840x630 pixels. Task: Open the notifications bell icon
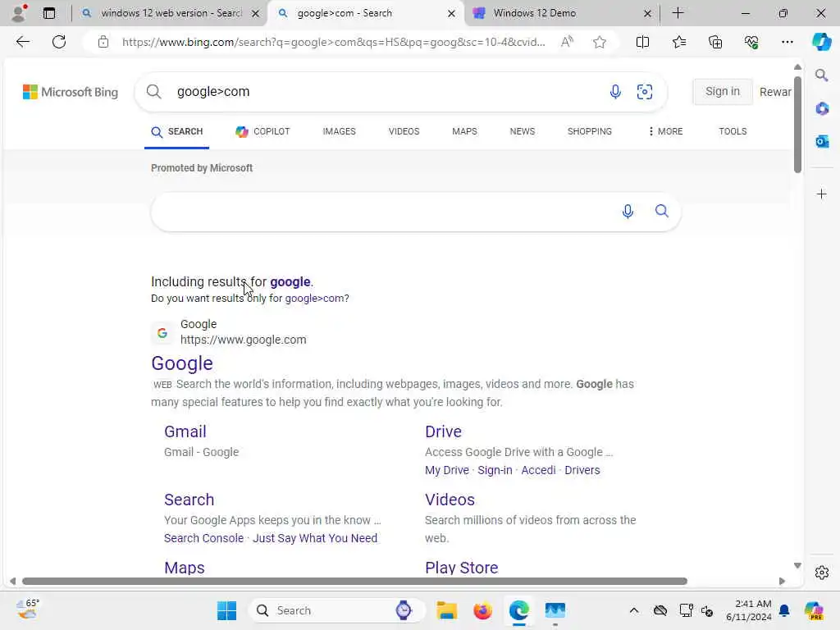(x=784, y=610)
